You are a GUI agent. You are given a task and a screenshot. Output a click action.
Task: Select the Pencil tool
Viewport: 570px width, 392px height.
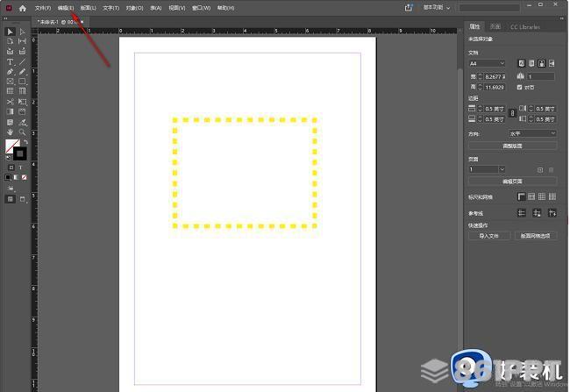point(23,72)
